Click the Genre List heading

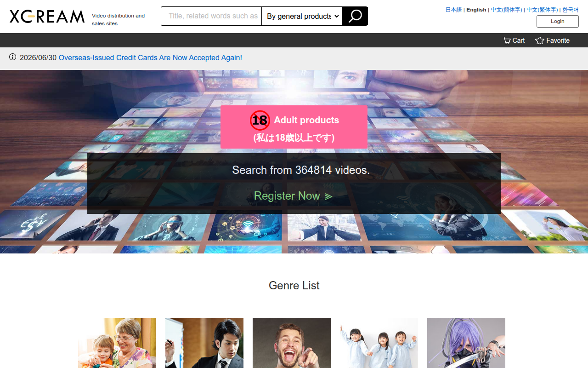(294, 285)
